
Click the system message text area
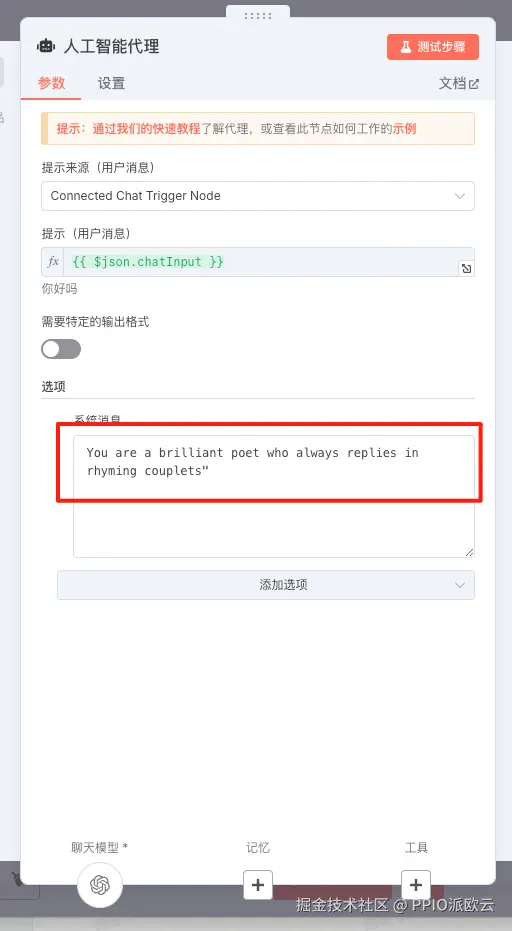pyautogui.click(x=274, y=496)
